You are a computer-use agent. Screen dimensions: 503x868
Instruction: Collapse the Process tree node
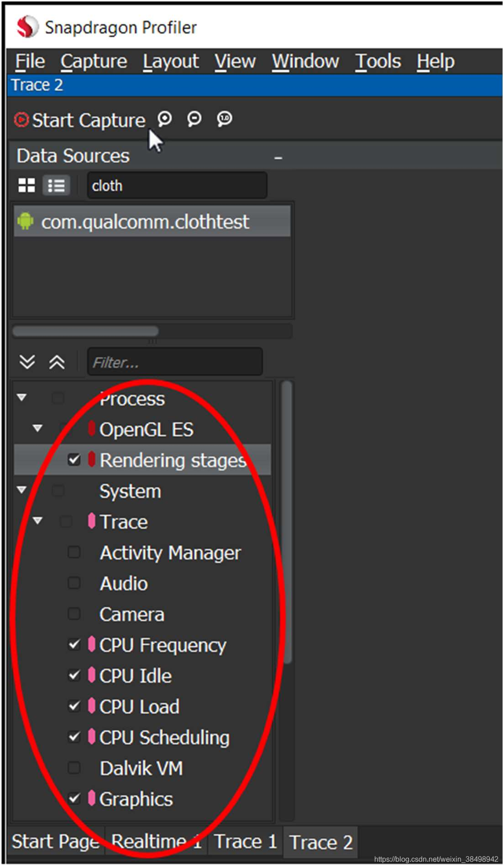tap(21, 397)
